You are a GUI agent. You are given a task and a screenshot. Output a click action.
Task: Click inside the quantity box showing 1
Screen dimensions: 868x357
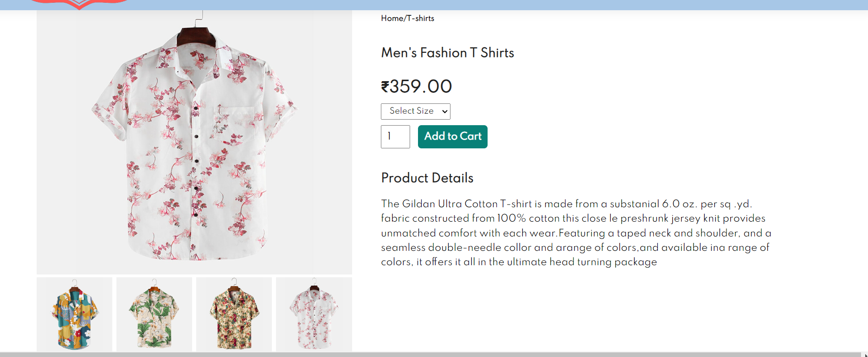[395, 137]
